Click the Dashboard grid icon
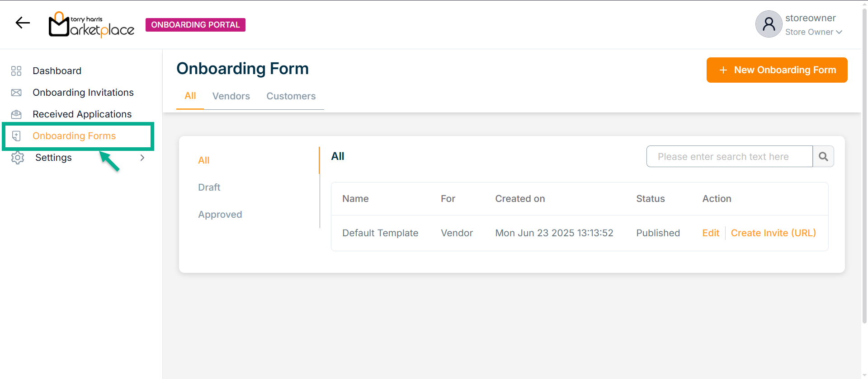The height and width of the screenshot is (379, 868). tap(16, 71)
